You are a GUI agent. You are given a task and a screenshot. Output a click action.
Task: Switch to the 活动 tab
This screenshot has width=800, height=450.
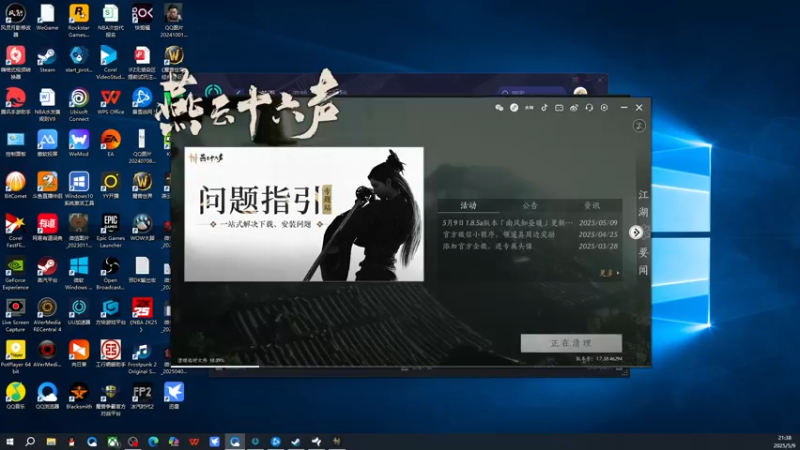tap(468, 205)
